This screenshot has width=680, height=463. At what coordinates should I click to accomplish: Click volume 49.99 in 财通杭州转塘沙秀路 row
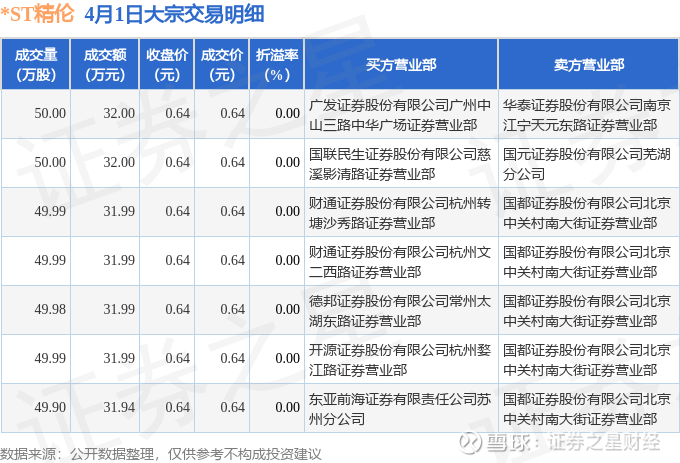click(50, 212)
